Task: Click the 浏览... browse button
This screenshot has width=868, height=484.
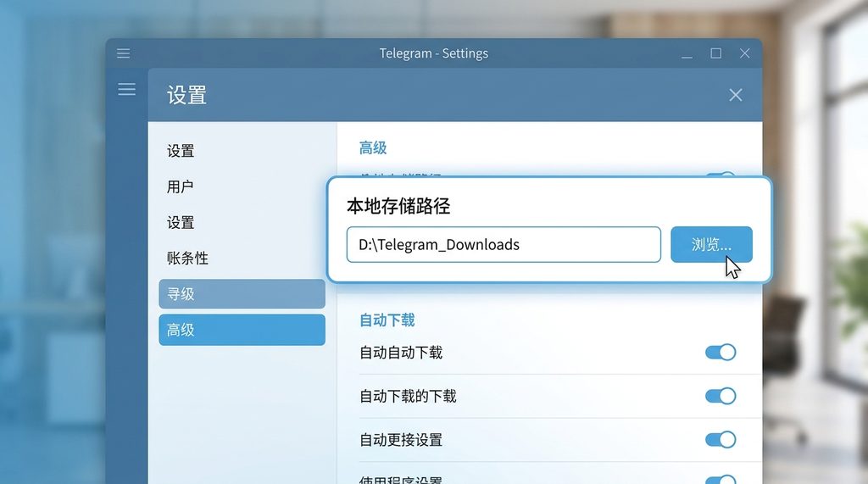Action: point(711,244)
